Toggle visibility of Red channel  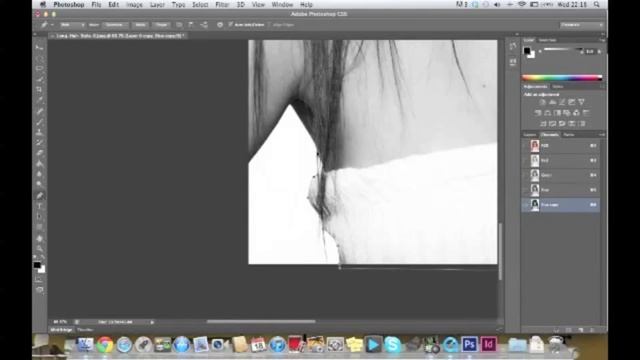[x=526, y=160]
